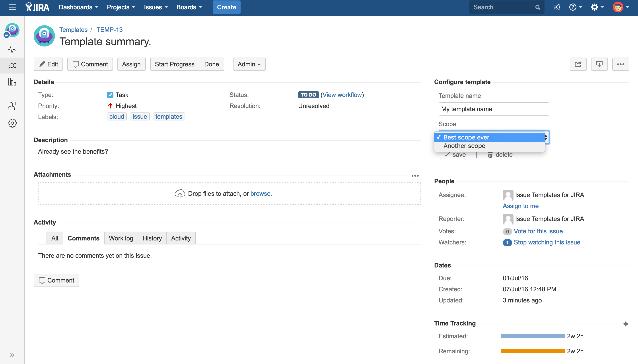
Task: Open the History tab
Action: (152, 238)
